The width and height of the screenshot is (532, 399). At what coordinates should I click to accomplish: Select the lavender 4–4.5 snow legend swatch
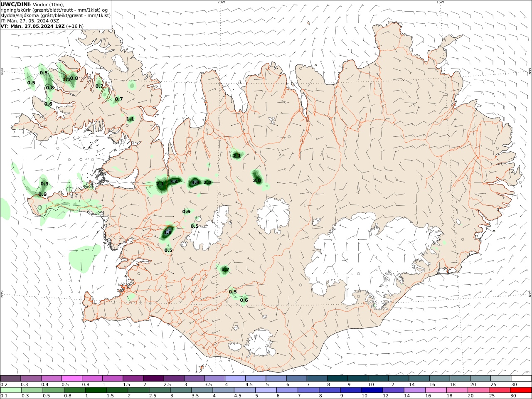click(x=235, y=378)
